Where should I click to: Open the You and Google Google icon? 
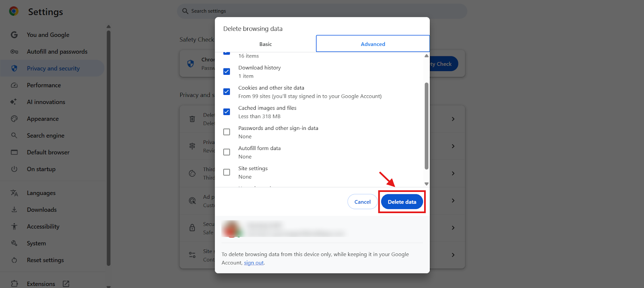tap(14, 35)
